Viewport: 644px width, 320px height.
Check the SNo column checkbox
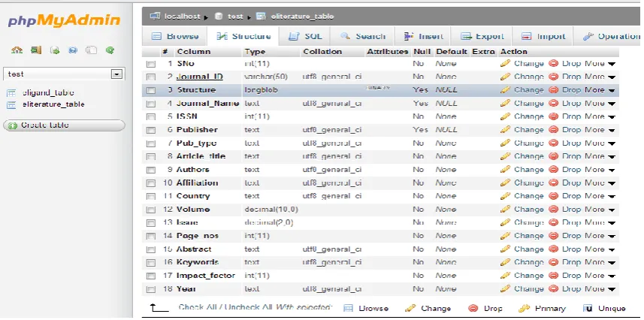point(151,64)
